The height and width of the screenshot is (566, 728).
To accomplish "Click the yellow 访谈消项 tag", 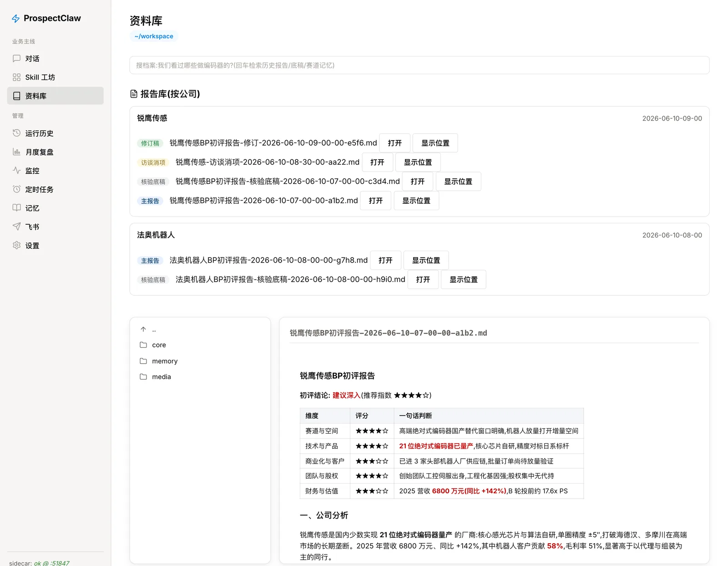I will coord(153,162).
